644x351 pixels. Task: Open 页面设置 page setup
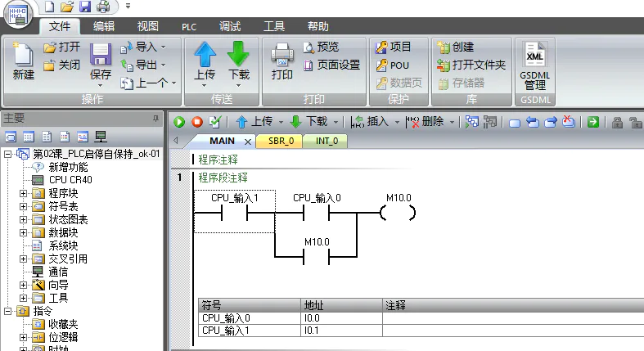332,65
